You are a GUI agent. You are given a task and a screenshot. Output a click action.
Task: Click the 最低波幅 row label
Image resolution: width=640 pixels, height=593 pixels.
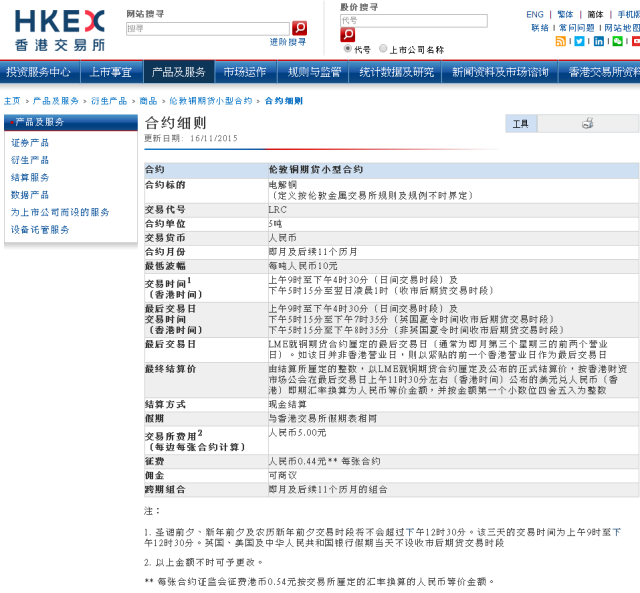point(165,266)
